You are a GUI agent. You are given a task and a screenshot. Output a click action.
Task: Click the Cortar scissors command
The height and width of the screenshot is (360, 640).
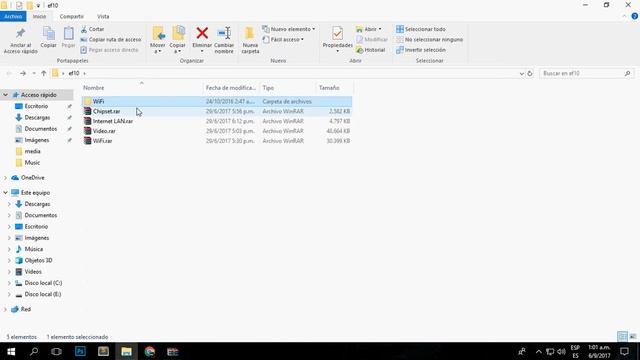pyautogui.click(x=93, y=29)
